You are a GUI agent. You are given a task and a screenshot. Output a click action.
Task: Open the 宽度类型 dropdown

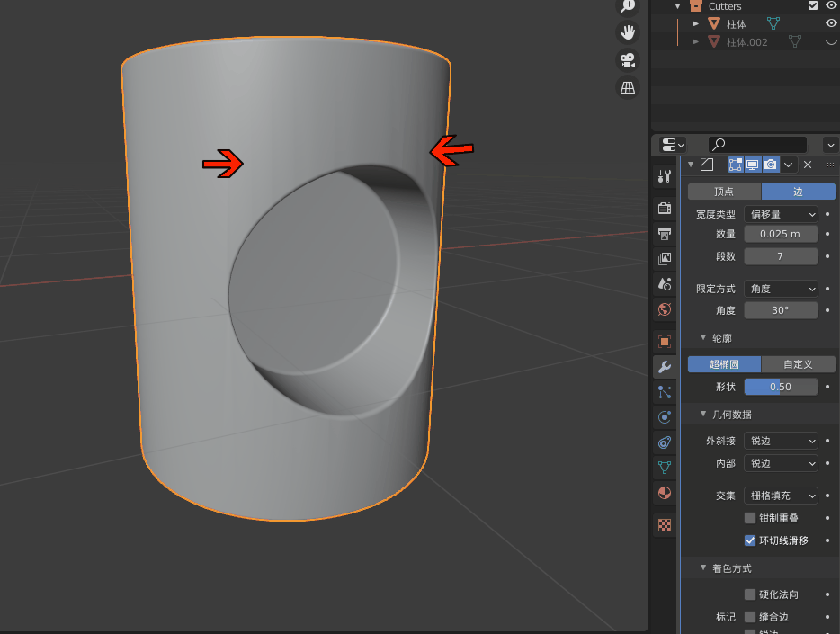coord(781,214)
